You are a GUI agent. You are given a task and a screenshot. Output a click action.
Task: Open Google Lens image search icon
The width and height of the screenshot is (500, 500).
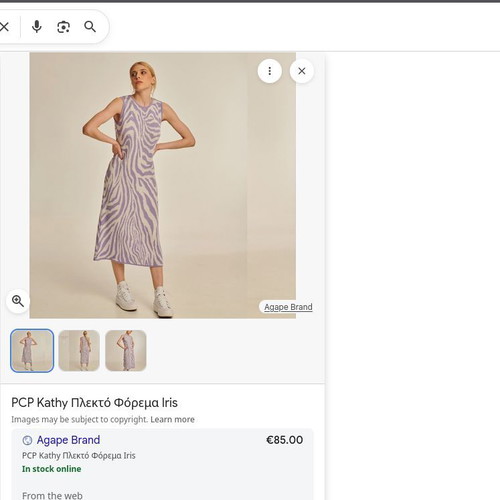(x=63, y=27)
